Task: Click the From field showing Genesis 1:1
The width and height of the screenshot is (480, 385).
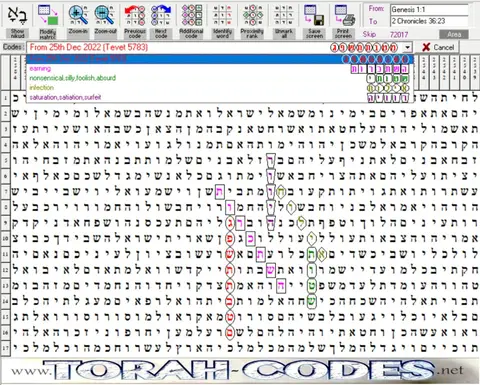Action: (x=429, y=10)
